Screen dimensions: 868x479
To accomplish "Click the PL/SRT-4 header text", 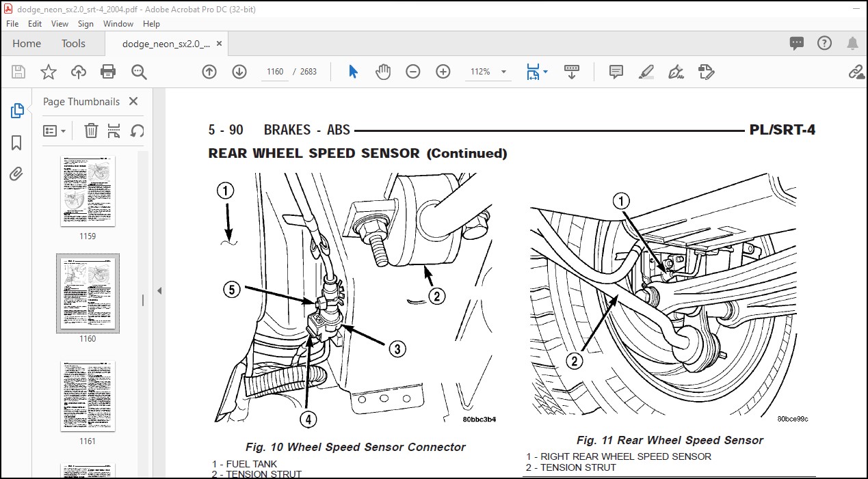I will pyautogui.click(x=782, y=130).
